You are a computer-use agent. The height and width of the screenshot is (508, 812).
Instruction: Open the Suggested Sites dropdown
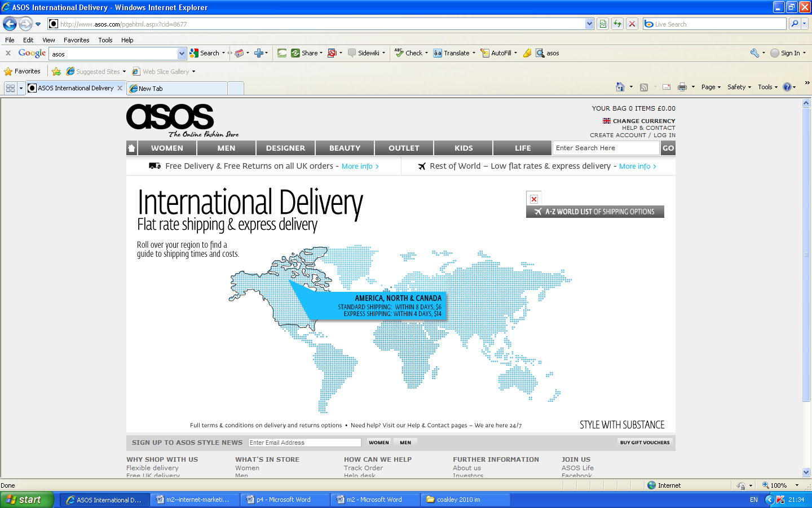pyautogui.click(x=124, y=72)
